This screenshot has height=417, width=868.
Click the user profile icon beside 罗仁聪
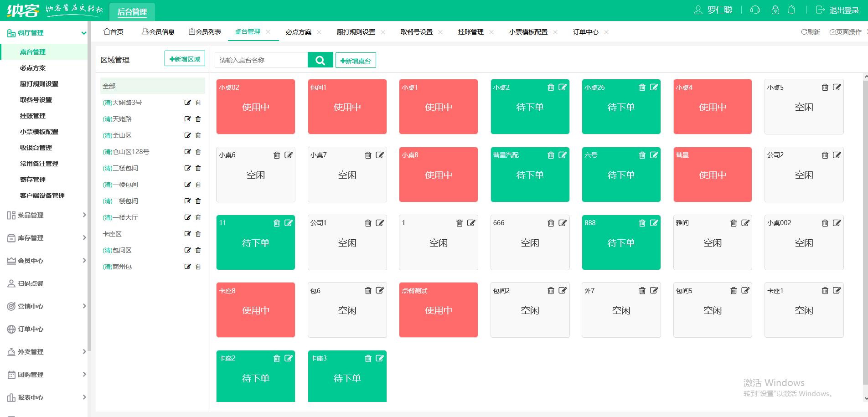click(698, 10)
